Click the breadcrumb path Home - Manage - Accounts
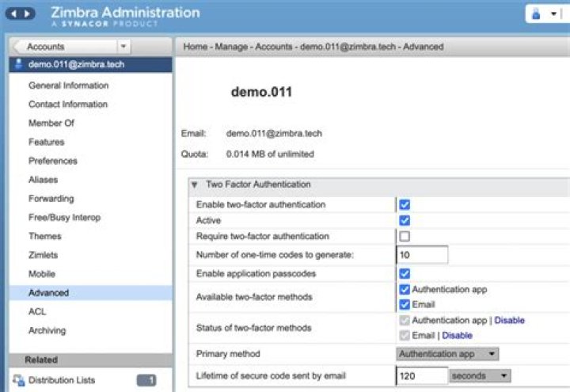 pos(237,47)
